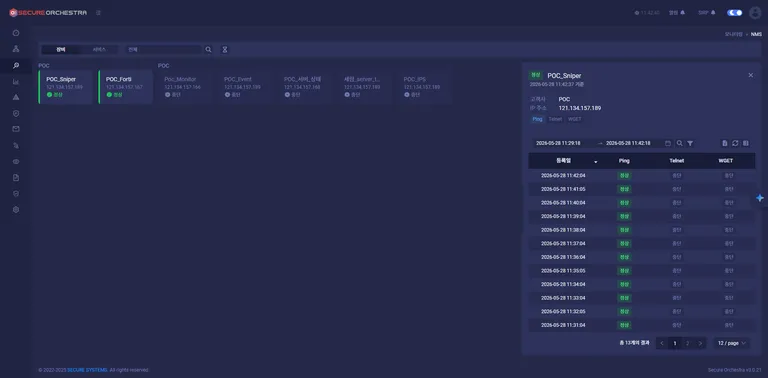
Task: Open the shield security icon in sidebar
Action: click(x=16, y=113)
